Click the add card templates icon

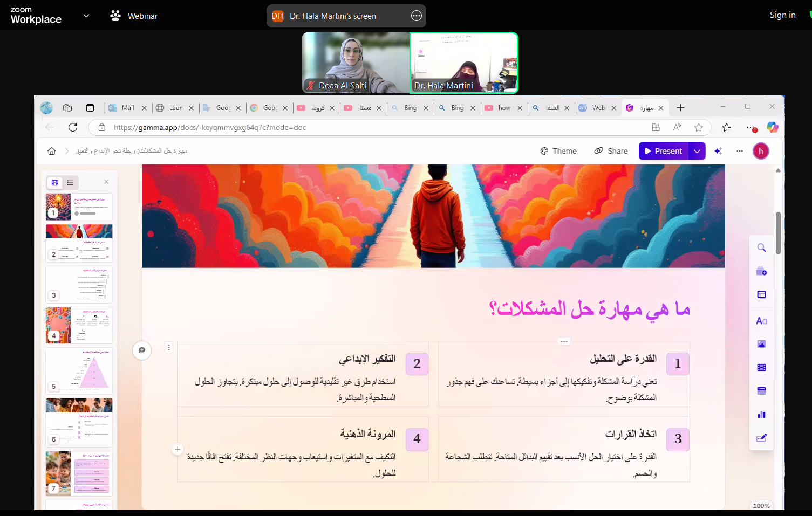coord(761,271)
